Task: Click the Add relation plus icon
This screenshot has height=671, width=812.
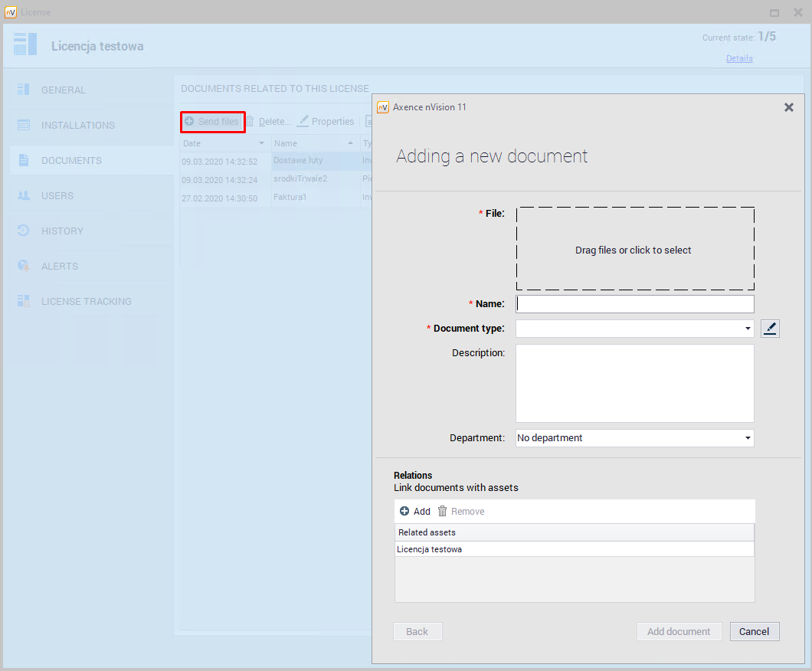Action: 404,512
